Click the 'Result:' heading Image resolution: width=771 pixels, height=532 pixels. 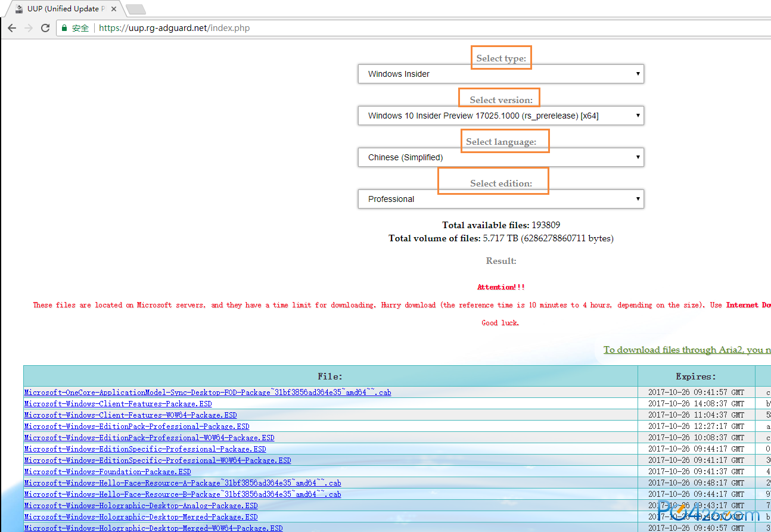point(501,261)
